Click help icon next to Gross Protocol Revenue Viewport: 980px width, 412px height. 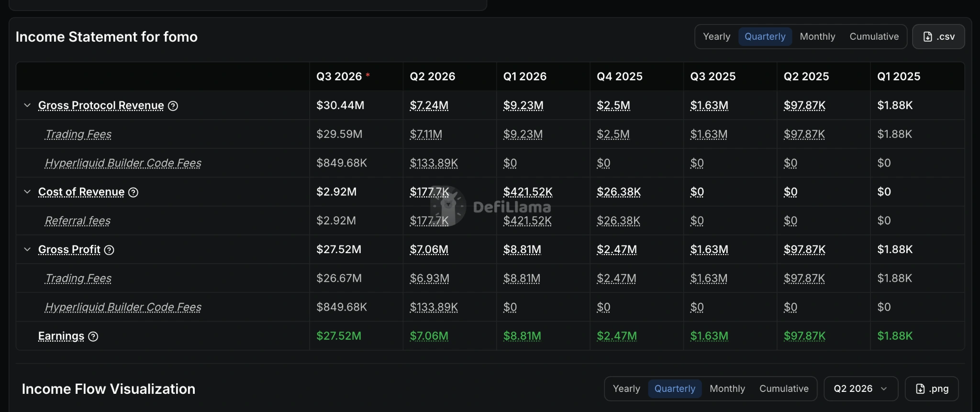tap(173, 106)
